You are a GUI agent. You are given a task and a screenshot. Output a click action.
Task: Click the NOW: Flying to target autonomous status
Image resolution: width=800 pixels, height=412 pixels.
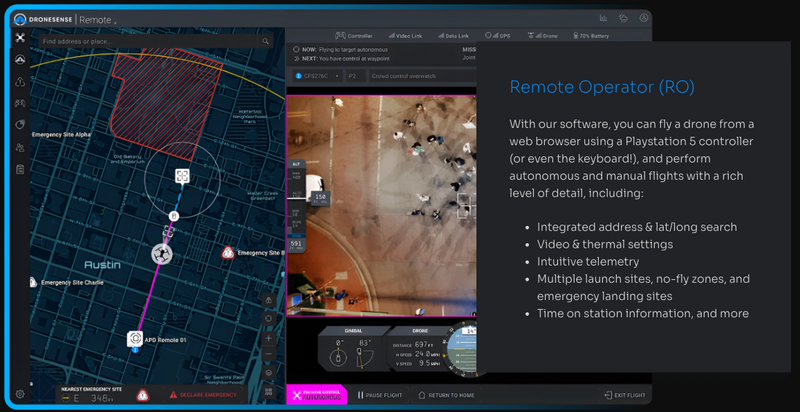point(340,50)
